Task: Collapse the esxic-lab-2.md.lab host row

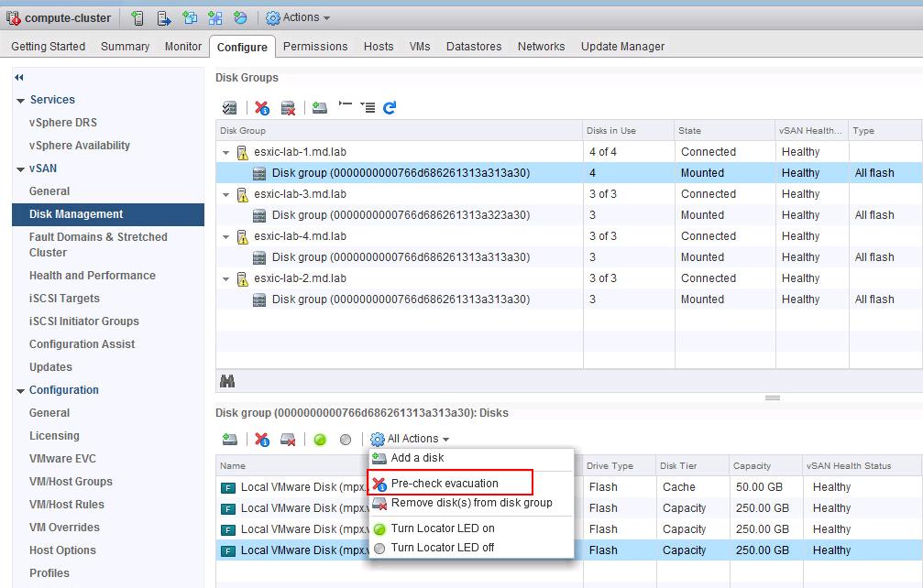Action: pyautogui.click(x=226, y=279)
